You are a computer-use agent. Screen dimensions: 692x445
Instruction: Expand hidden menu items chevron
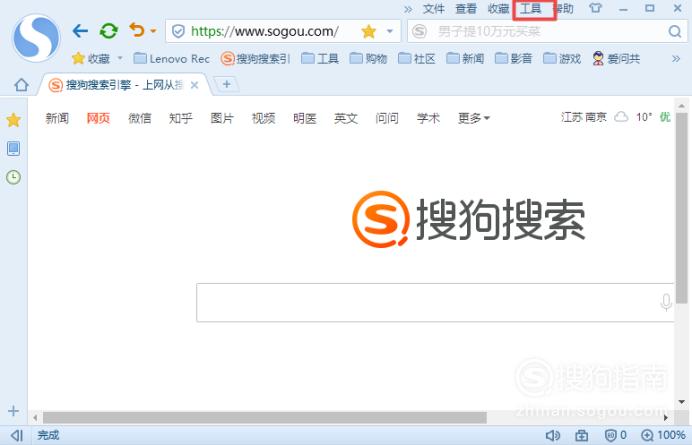[x=408, y=9]
